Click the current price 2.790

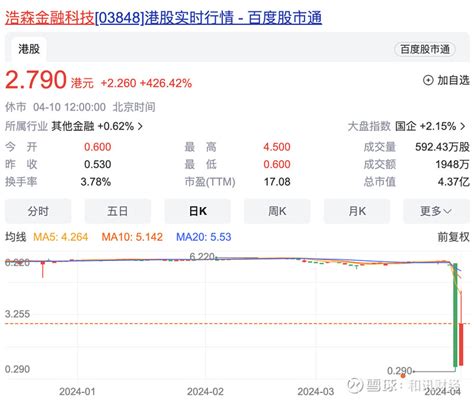(x=36, y=80)
